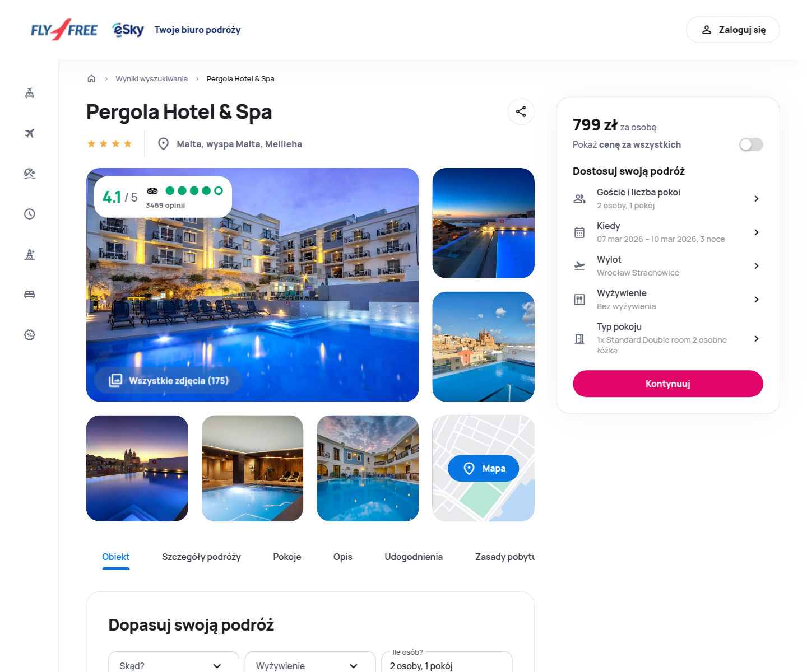Viewport: 807px width, 672px height.
Task: Open the 'Mapa' map thumbnail
Action: point(483,468)
